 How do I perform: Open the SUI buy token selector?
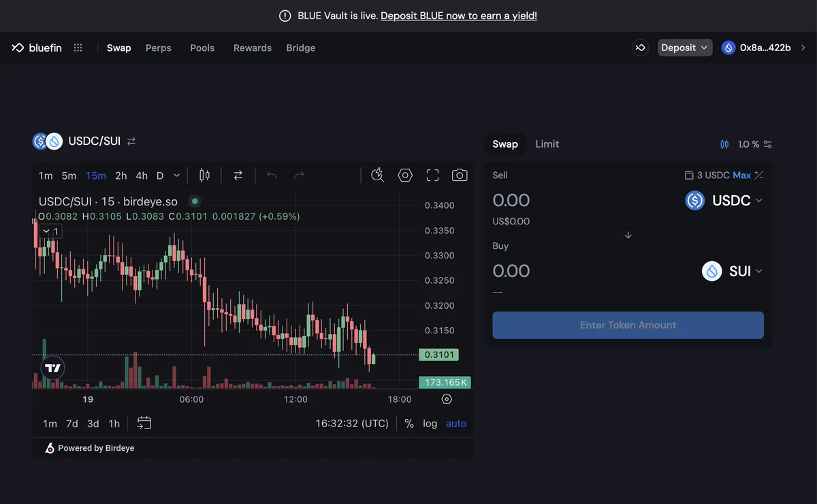pos(733,271)
